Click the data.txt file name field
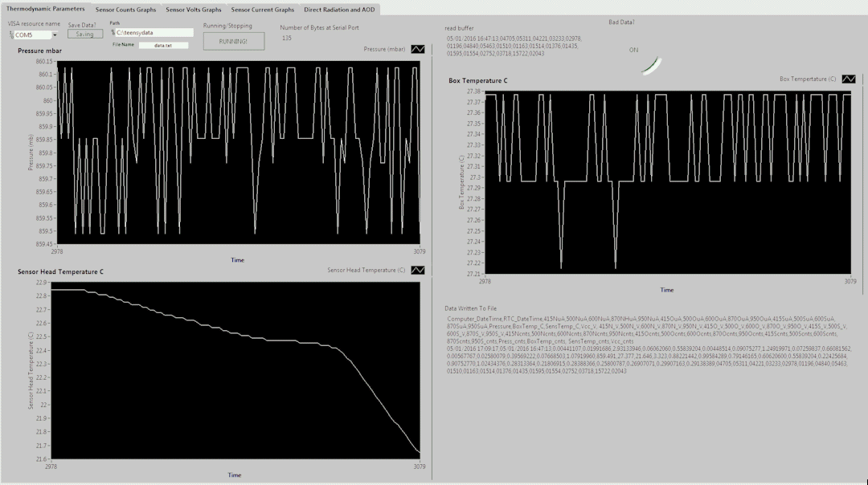Viewport: 868px width, 485px height. tap(164, 46)
